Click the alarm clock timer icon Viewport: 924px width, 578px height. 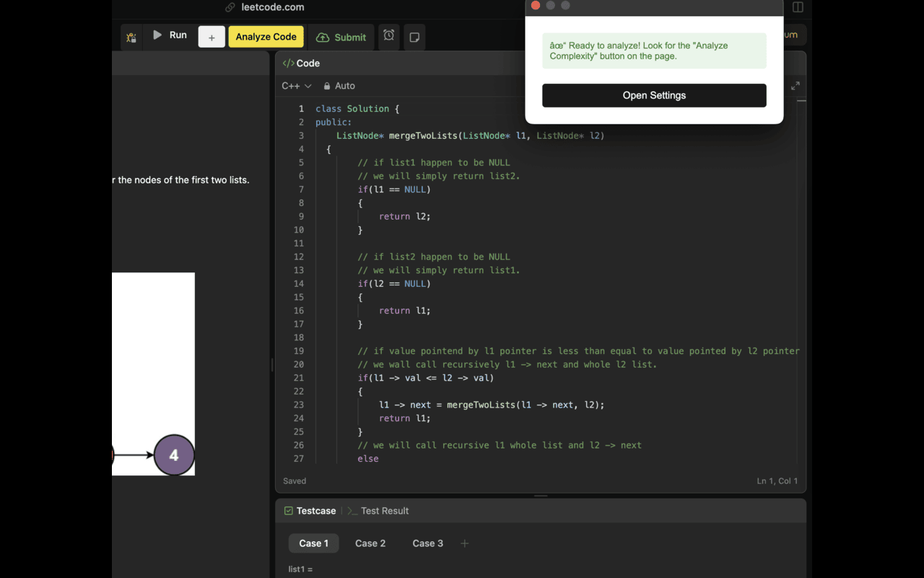click(x=388, y=36)
